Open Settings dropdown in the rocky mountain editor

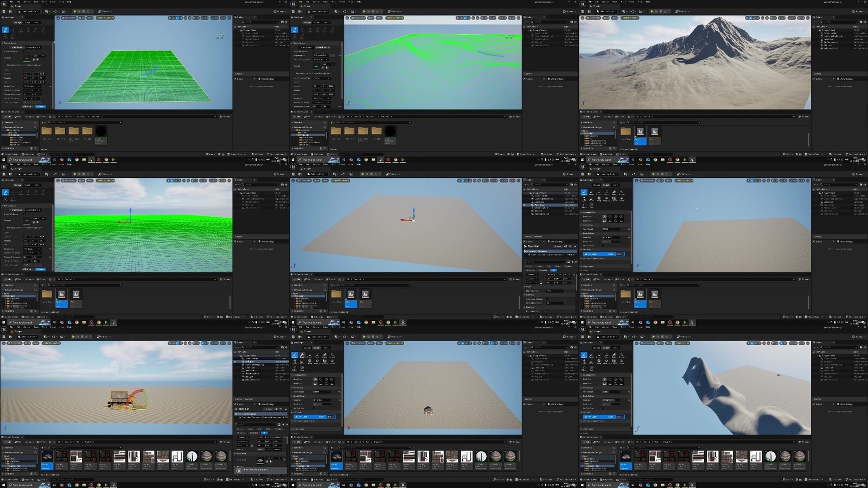coord(859,11)
